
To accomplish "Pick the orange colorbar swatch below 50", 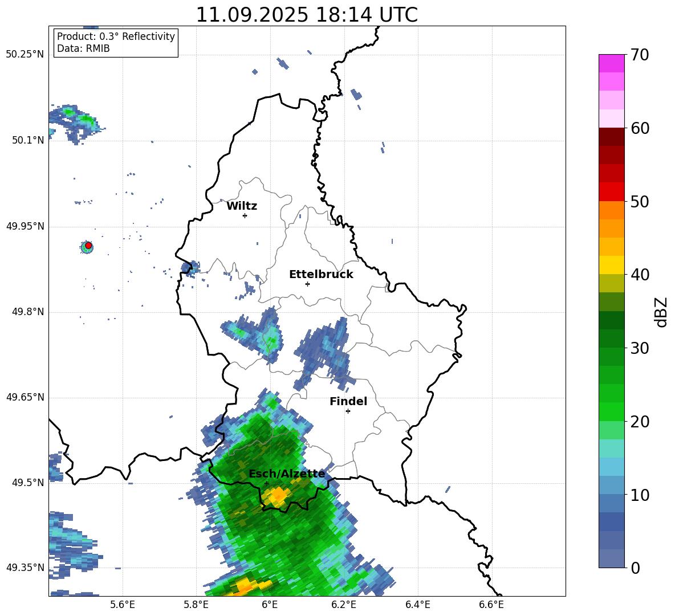I will [612, 210].
